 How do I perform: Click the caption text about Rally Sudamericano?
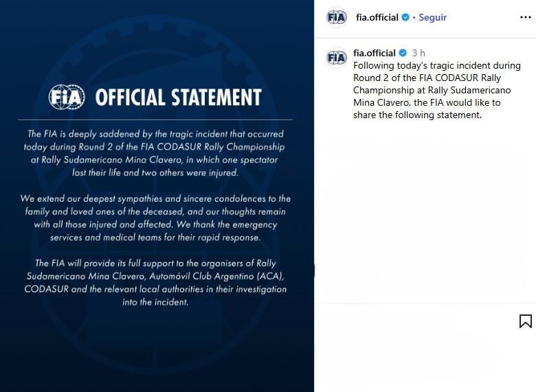(x=427, y=90)
